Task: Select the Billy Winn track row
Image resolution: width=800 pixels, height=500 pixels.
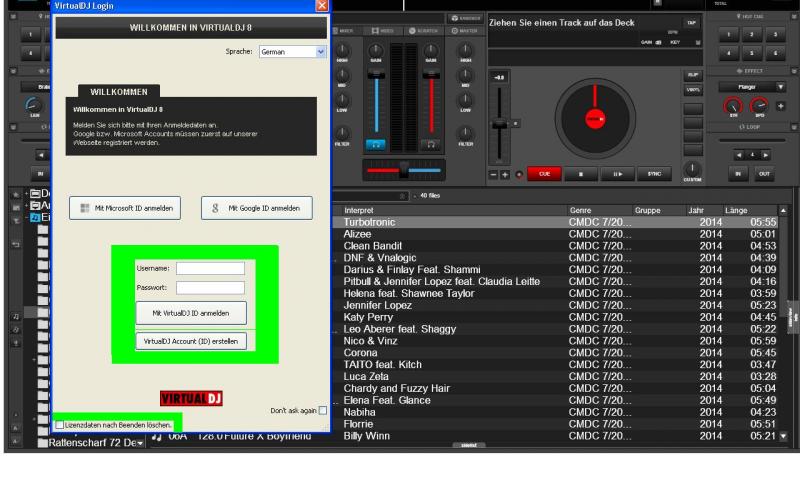Action: point(555,436)
